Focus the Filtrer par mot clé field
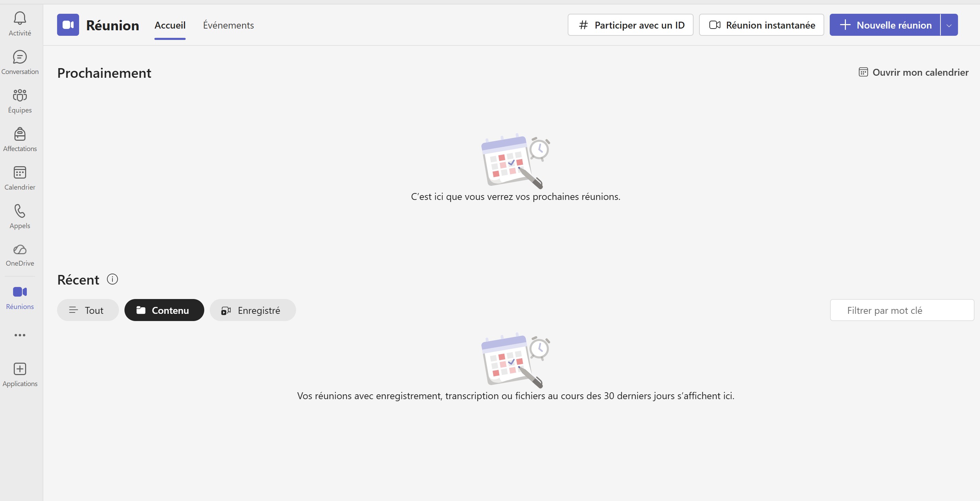 902,310
